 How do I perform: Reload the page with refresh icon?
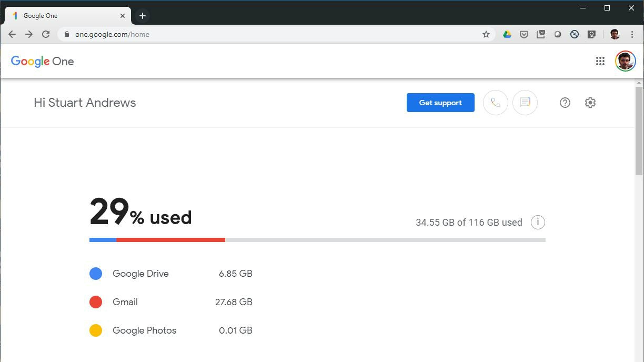click(46, 34)
